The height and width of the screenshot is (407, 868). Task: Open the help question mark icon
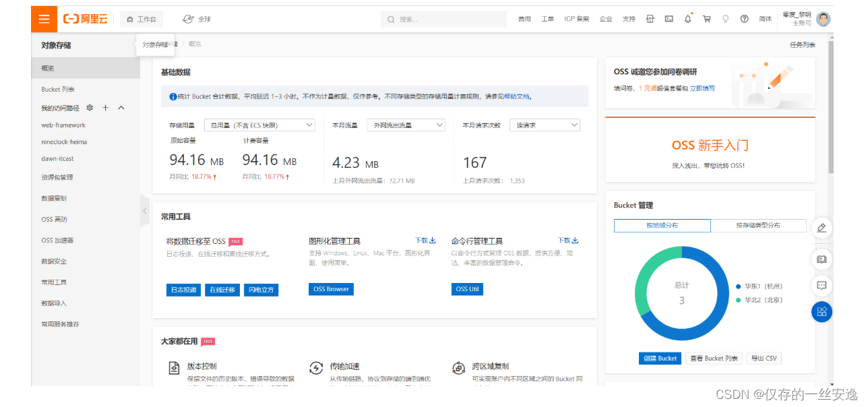pyautogui.click(x=745, y=19)
